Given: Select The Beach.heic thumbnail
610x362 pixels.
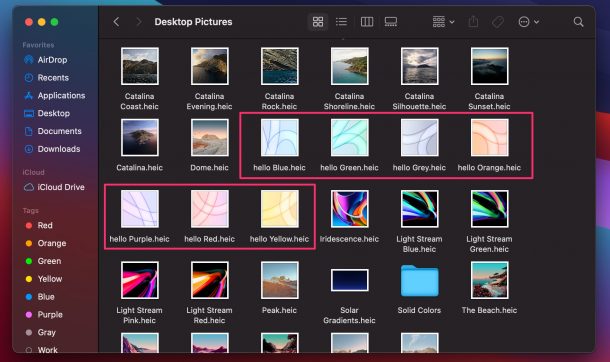Looking at the screenshot, I should click(489, 280).
